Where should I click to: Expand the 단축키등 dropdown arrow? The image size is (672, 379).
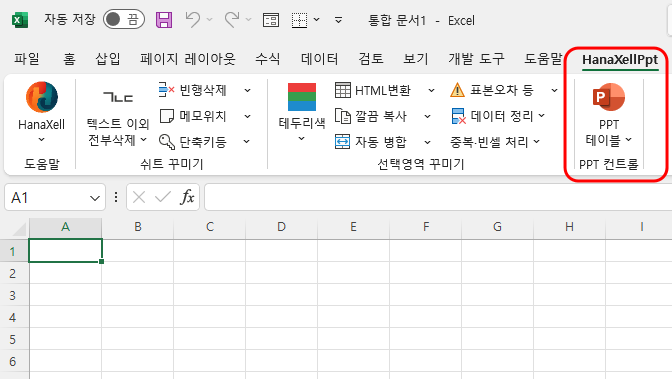tap(246, 141)
